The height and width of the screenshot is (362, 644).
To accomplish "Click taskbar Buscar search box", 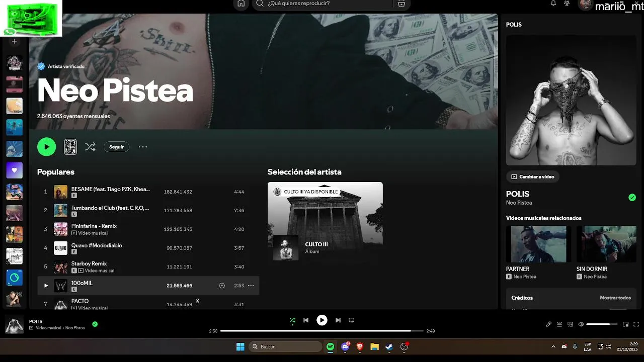I will 285,346.
